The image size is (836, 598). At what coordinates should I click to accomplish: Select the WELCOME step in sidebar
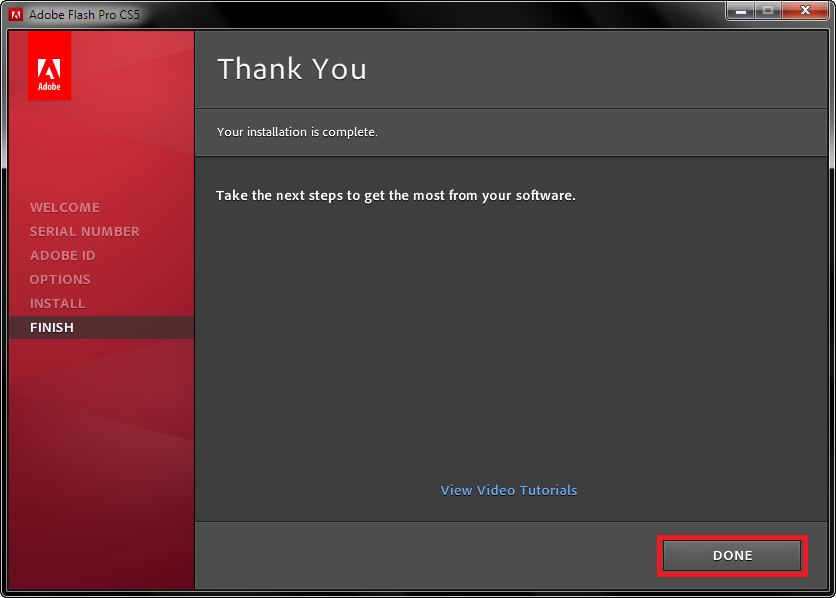pos(65,207)
